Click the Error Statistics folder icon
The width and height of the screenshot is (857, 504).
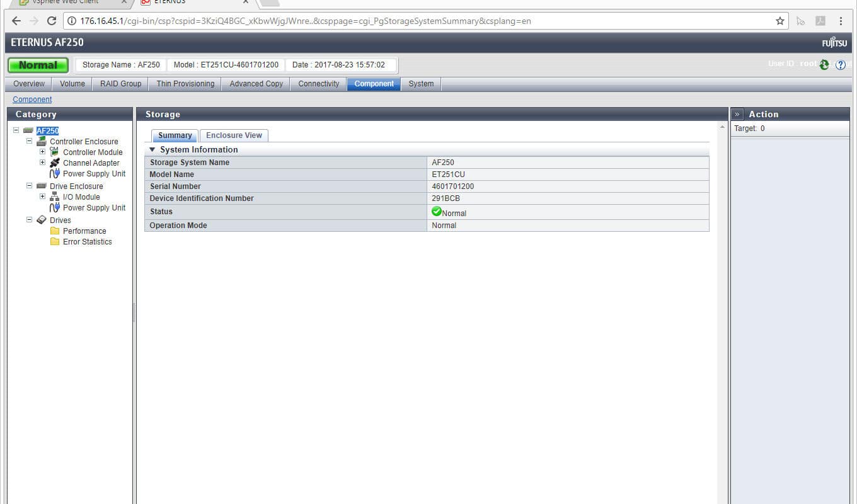(55, 241)
